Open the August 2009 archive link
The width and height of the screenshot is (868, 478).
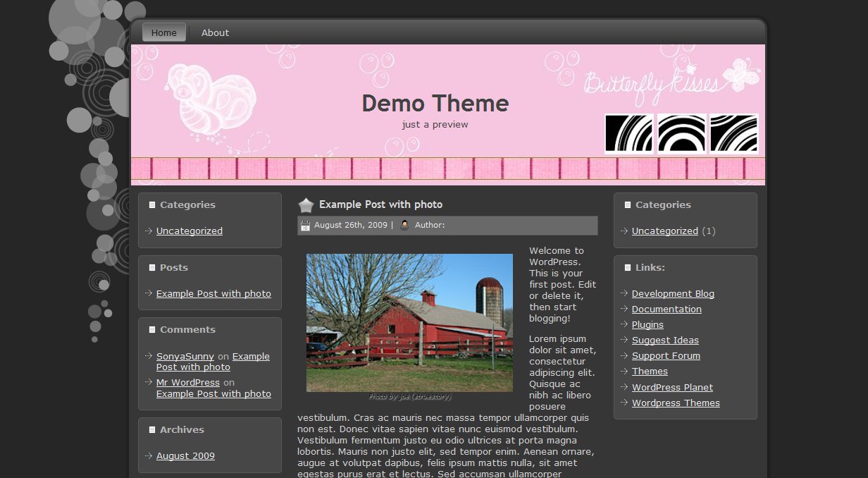click(x=185, y=456)
